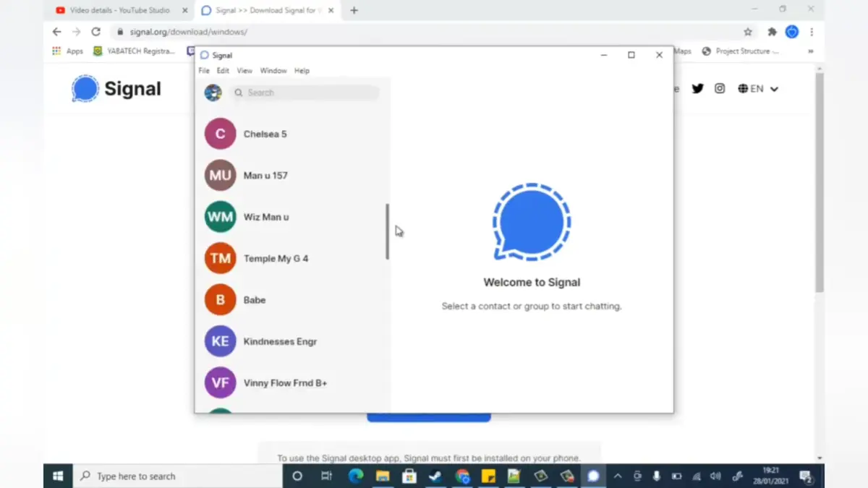Open the Apps bookmarks shortcut
Screen dimensions: 868x488
click(67, 51)
